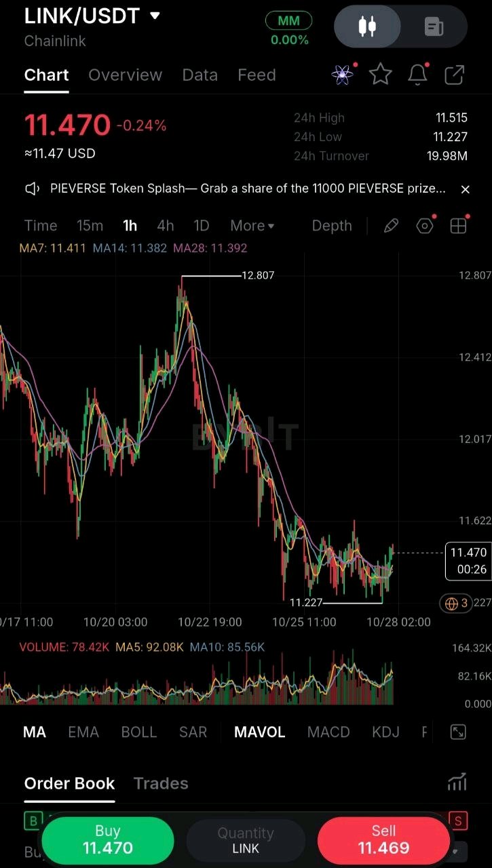Viewport: 492px width, 868px height.
Task: Tap the -0.24% price change
Action: click(x=141, y=125)
